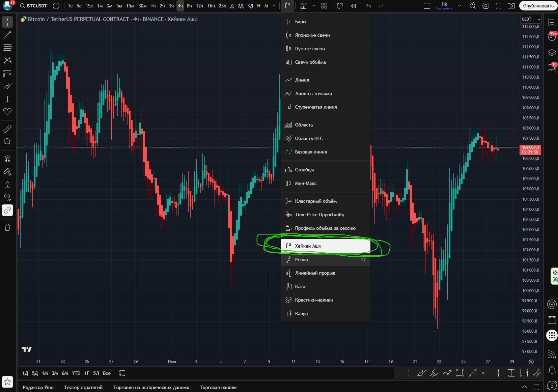
Task: Open the text annotation tool
Action: tap(7, 99)
